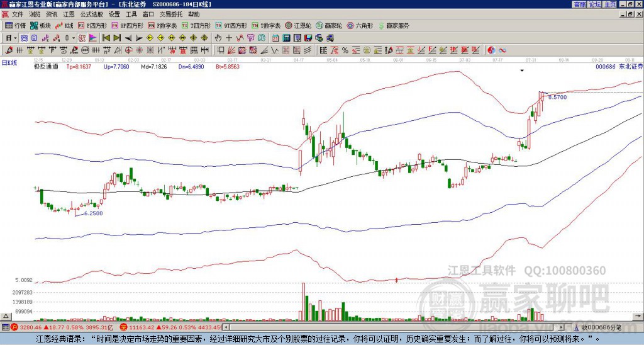
Task: Step forward with black right arrow
Action: 139,38
